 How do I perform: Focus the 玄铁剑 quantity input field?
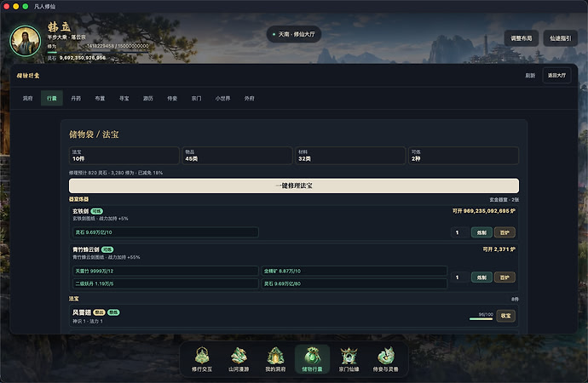coord(460,232)
